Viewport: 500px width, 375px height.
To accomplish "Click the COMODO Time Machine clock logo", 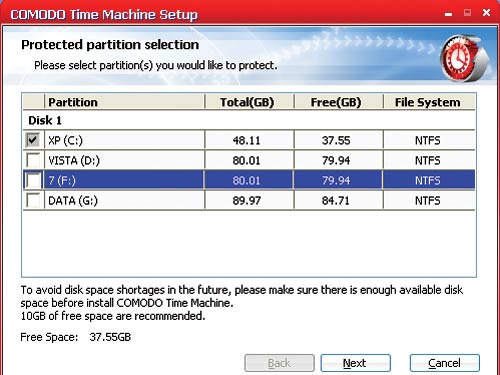I will (x=465, y=58).
